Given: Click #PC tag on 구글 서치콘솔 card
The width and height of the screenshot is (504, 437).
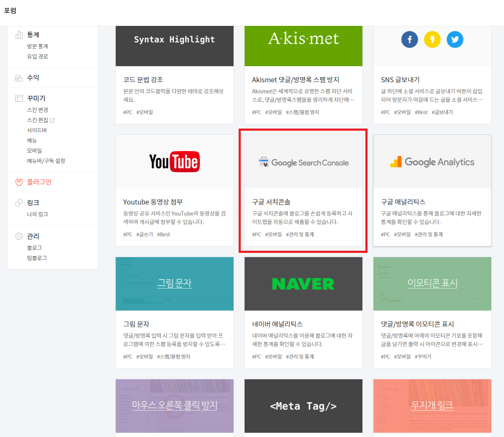Looking at the screenshot, I should pos(256,235).
